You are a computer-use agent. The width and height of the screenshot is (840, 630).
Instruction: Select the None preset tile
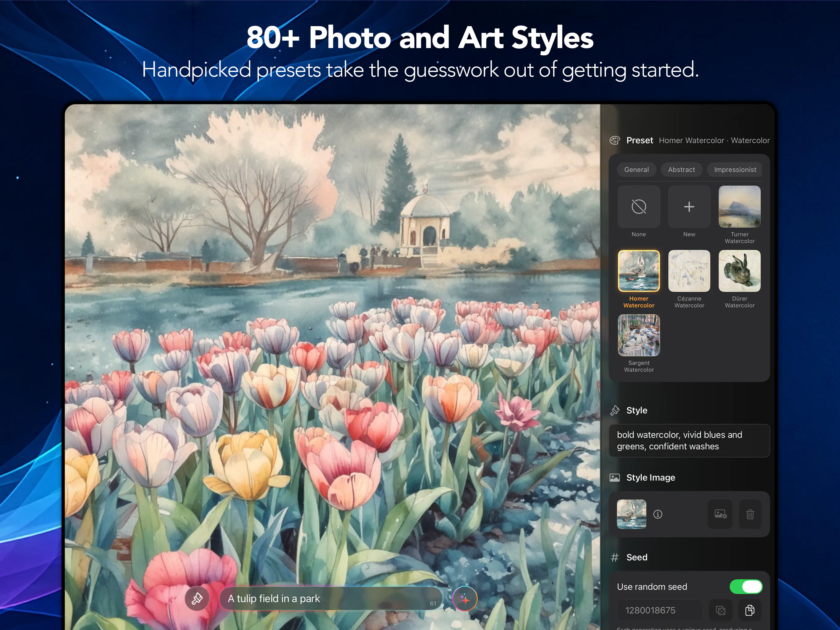pyautogui.click(x=639, y=207)
